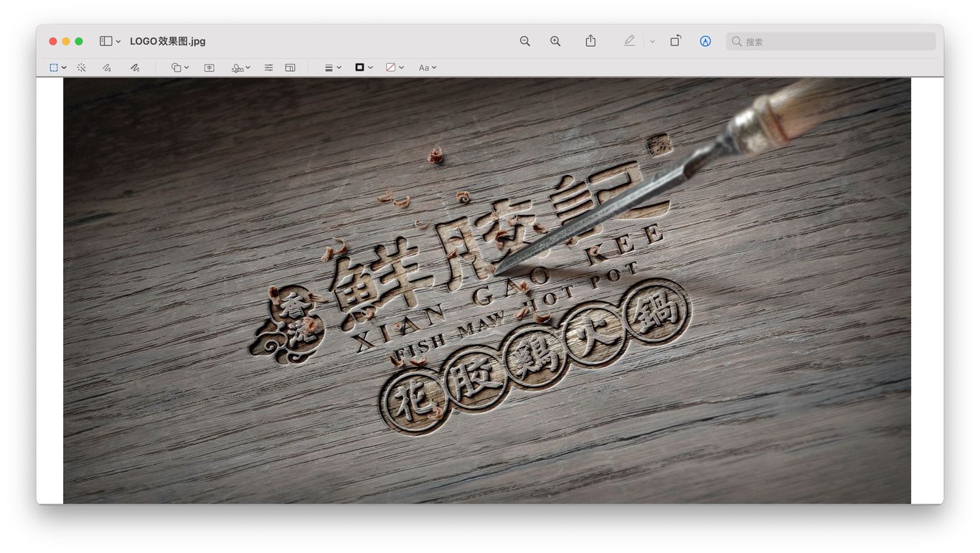This screenshot has width=980, height=553.
Task: Activate the Instant Alpha magic wand
Action: [x=81, y=67]
